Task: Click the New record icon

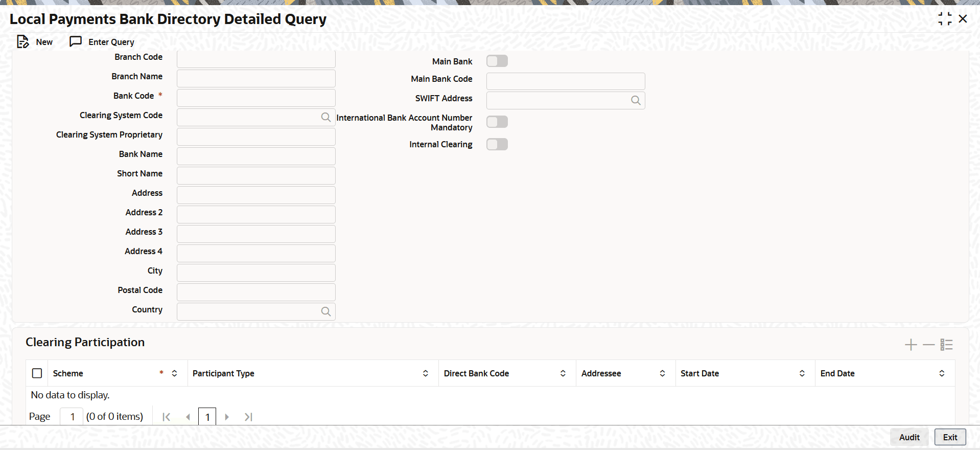Action: tap(23, 42)
